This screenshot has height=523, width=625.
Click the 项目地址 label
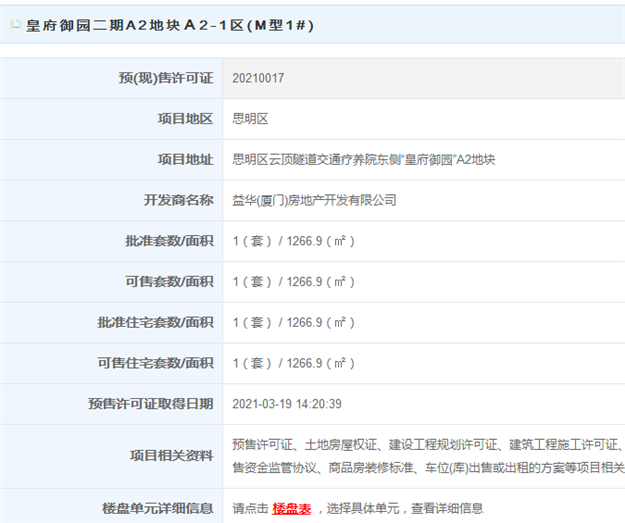click(185, 159)
